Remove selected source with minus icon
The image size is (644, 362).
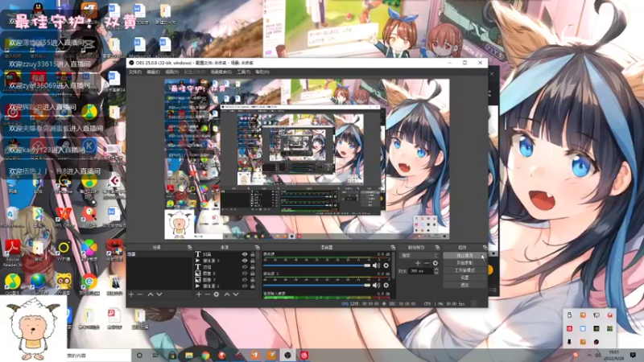coord(208,294)
